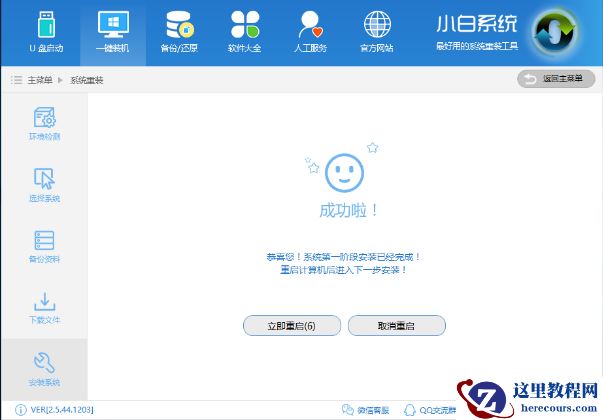This screenshot has height=420, width=603.
Task: Click the 主菜单 breadcrumb
Action: coord(40,80)
